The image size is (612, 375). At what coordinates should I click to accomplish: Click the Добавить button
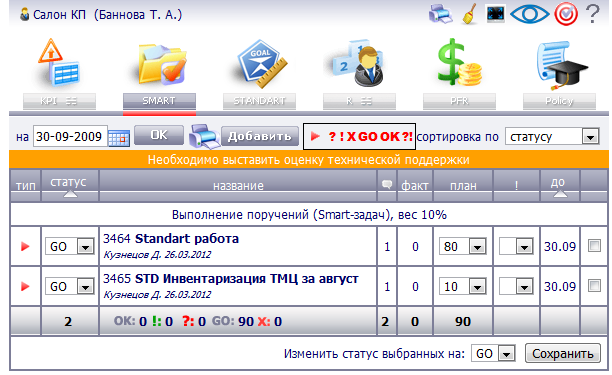click(x=260, y=136)
